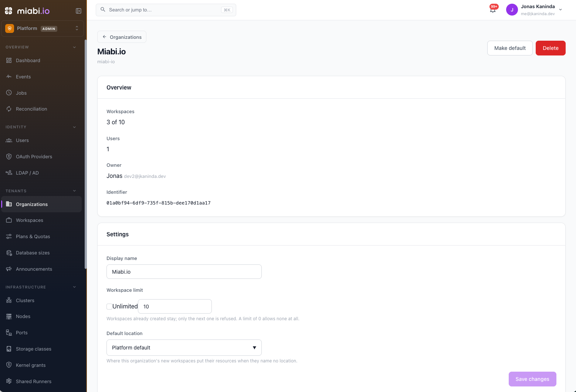Click the Reconciliation refresh icon
This screenshot has width=576, height=392.
click(9, 109)
